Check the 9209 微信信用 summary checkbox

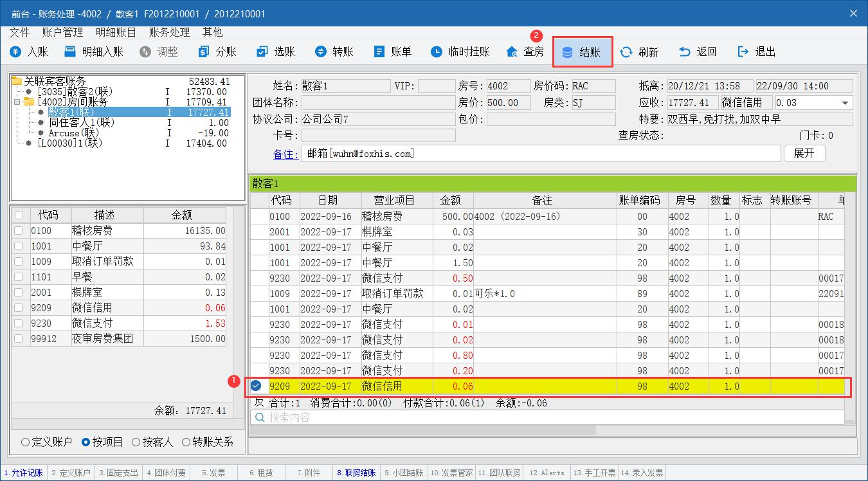[19, 308]
